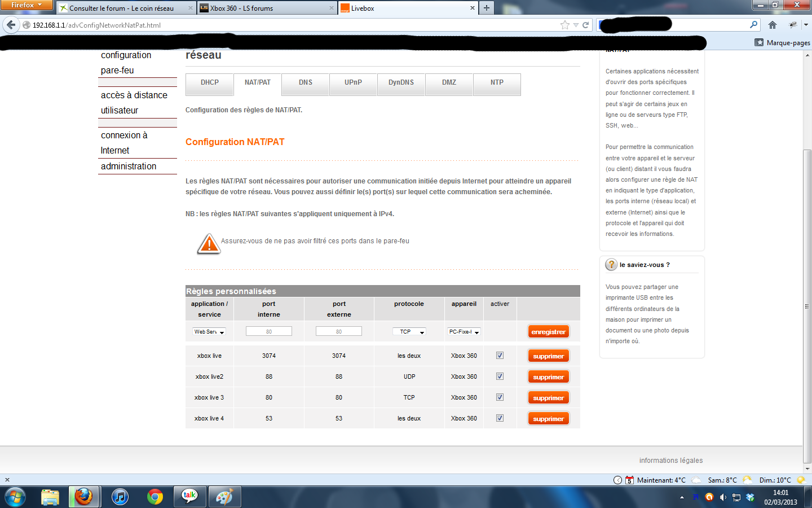This screenshot has height=508, width=812.
Task: Click the Sunday sun weather icon
Action: (x=800, y=480)
